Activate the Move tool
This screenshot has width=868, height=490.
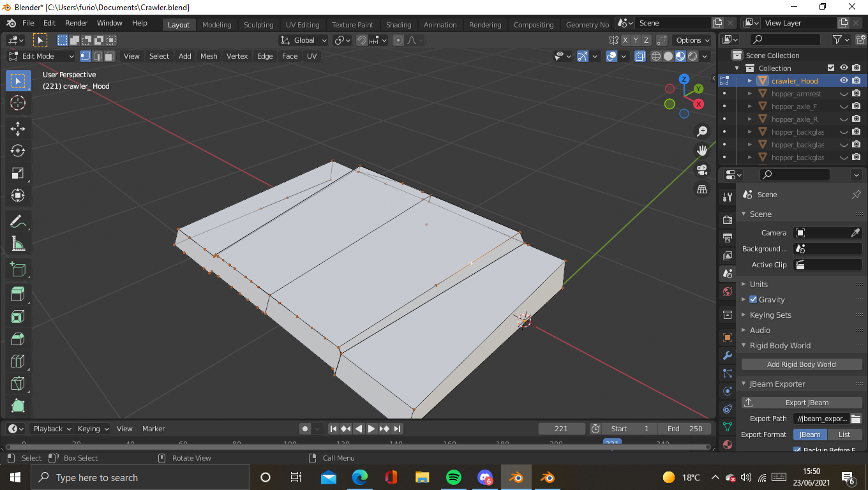[x=18, y=128]
